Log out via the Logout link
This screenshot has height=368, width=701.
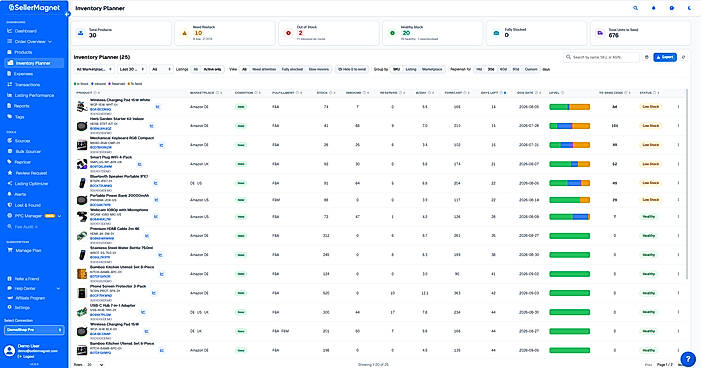26,356
